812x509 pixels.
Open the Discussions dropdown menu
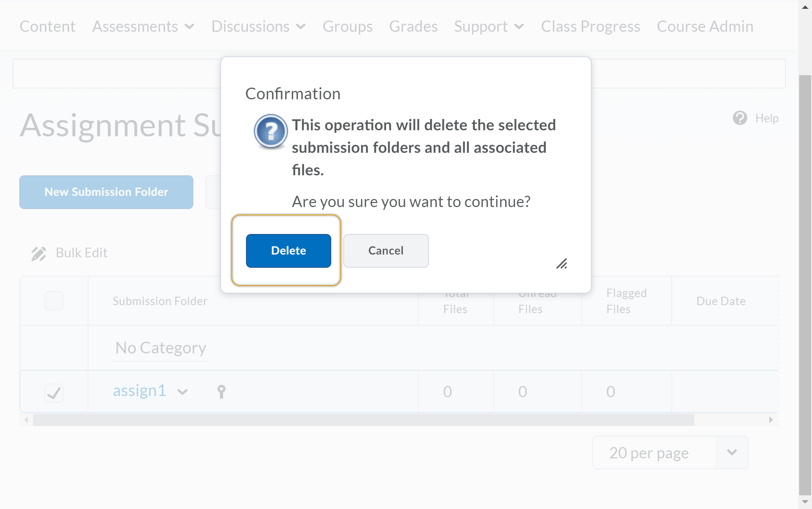258,27
